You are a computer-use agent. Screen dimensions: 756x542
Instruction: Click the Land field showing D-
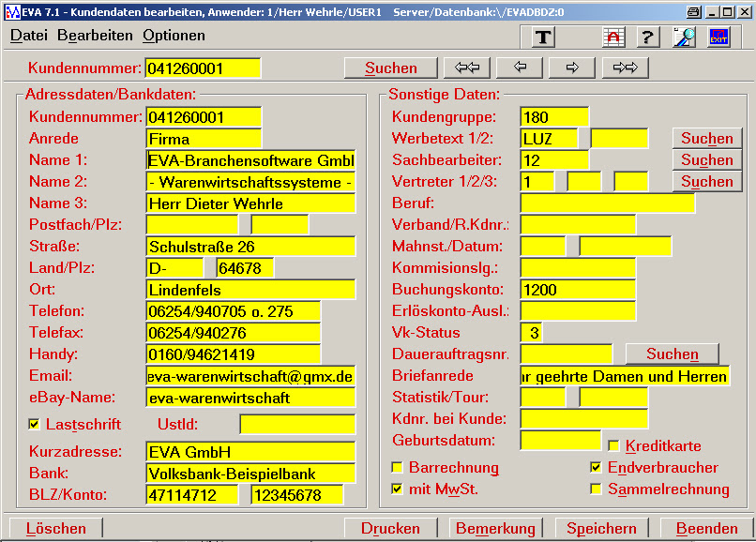174,268
